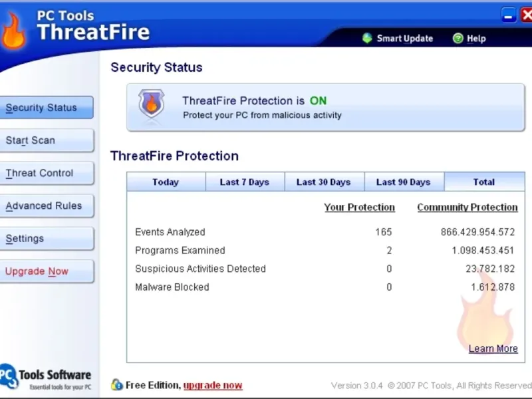The height and width of the screenshot is (399, 532).
Task: Click the PC Tools Software logo
Action: coord(45,379)
